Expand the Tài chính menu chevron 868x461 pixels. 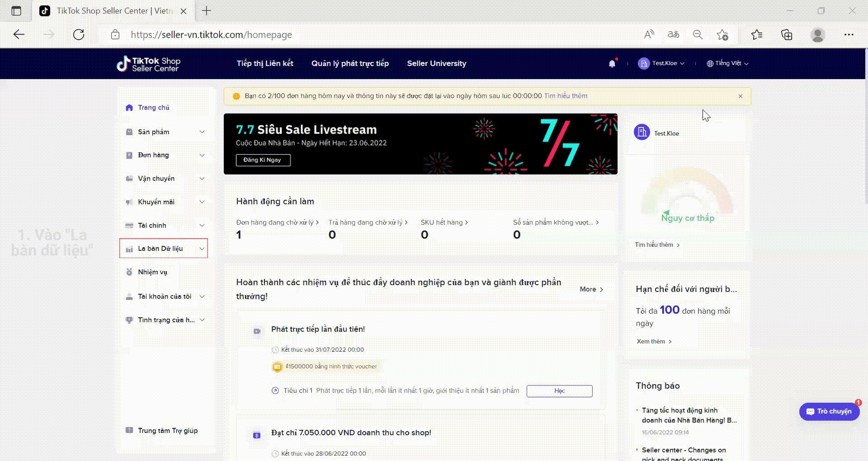[x=202, y=226]
